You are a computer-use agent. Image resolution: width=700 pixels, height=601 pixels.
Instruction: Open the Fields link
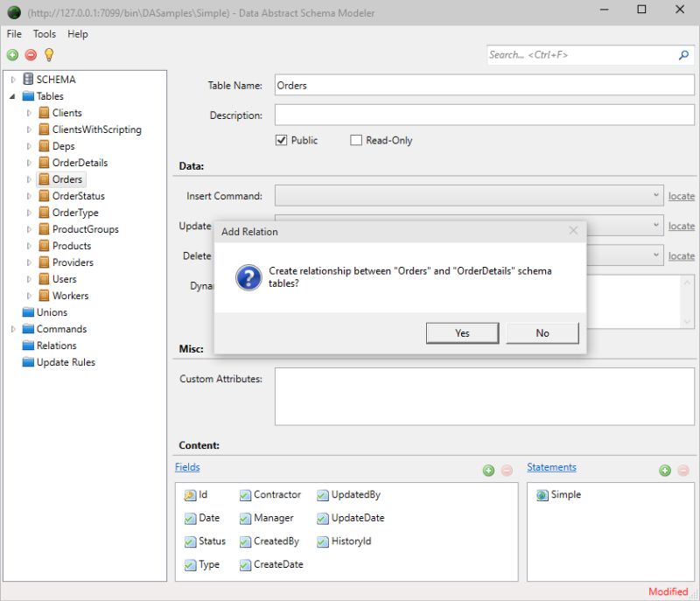[x=187, y=466]
